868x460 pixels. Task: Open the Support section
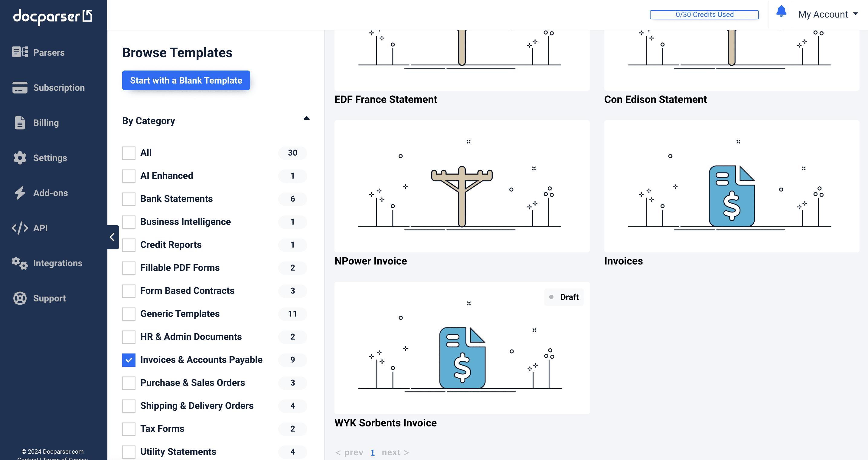[x=49, y=298]
